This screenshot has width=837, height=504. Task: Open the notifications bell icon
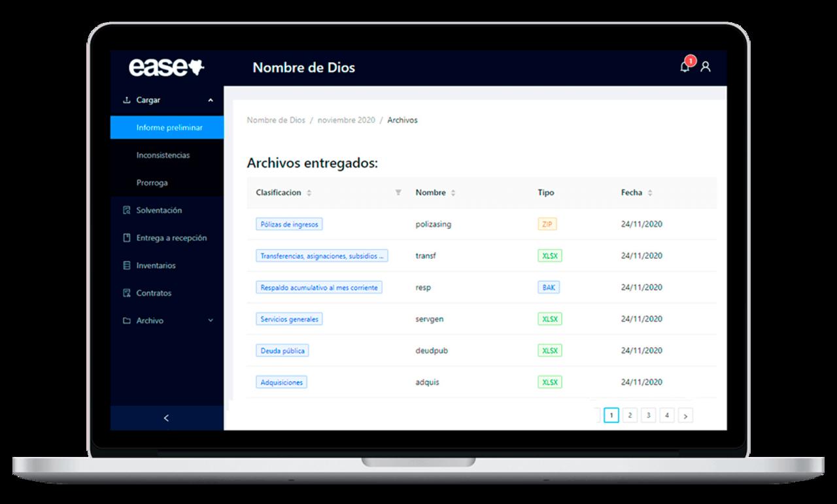[x=685, y=67]
